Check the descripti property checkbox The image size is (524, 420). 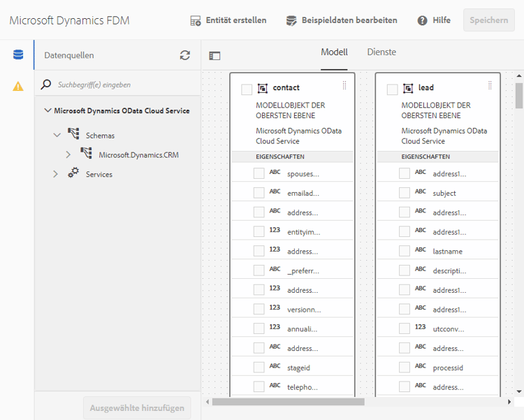[405, 270]
